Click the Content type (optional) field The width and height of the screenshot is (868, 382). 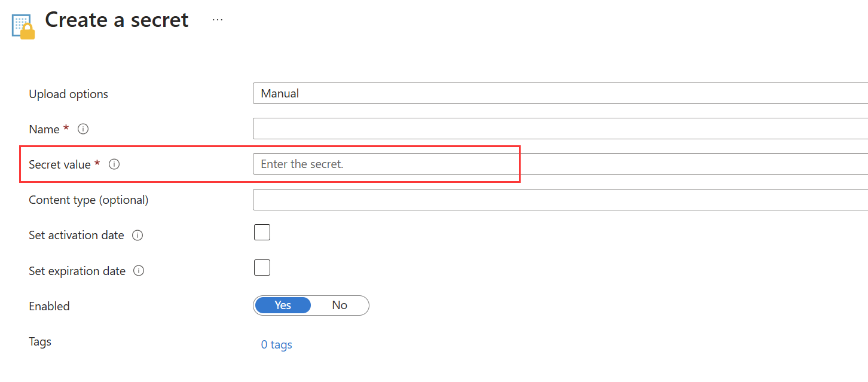(x=560, y=200)
